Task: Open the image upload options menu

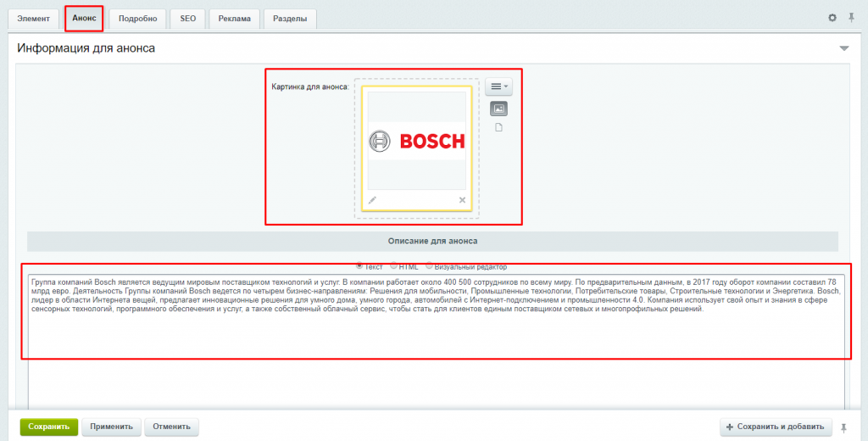Action: point(498,87)
